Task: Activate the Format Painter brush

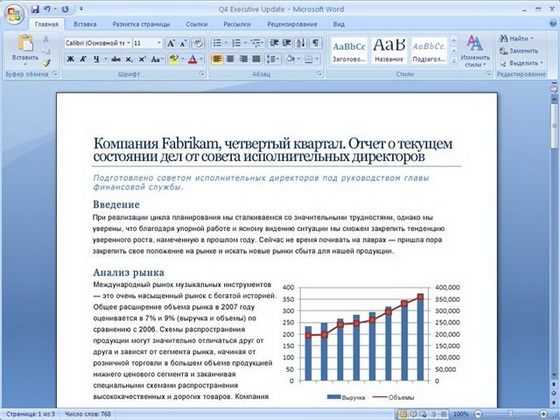Action: 46,63
